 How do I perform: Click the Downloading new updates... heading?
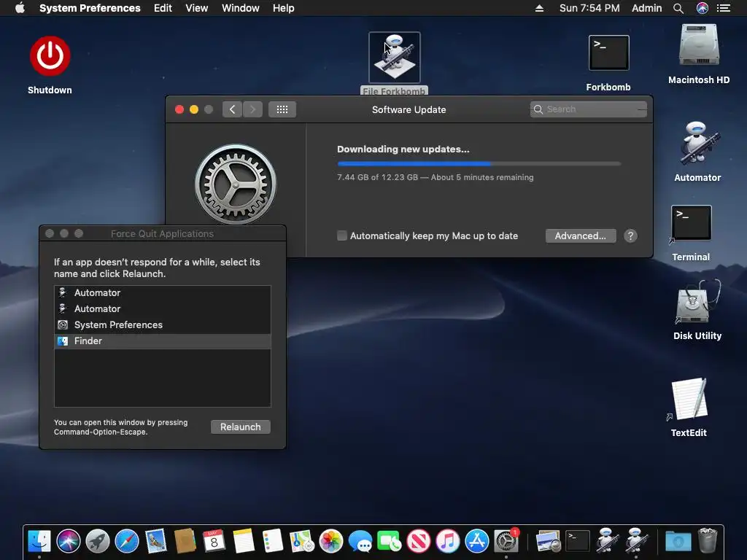click(403, 149)
